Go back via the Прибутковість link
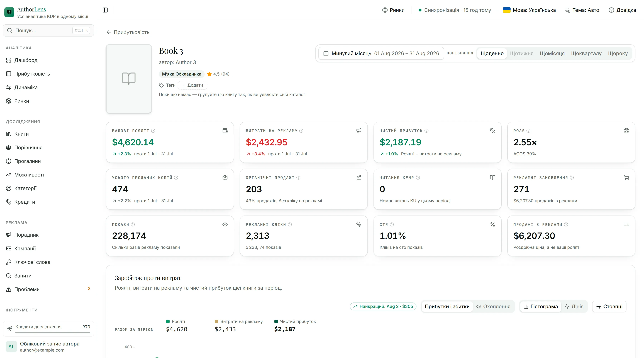The width and height of the screenshot is (644, 358). pyautogui.click(x=128, y=32)
